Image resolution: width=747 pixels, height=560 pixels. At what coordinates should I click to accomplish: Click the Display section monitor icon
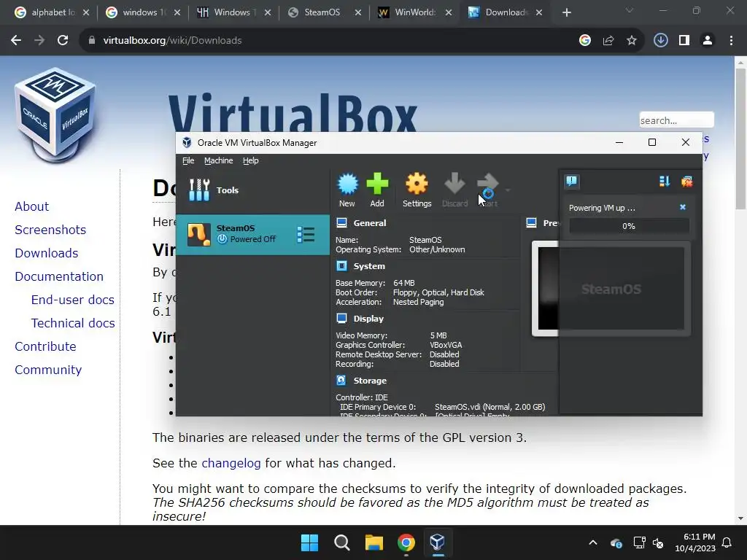(x=341, y=318)
